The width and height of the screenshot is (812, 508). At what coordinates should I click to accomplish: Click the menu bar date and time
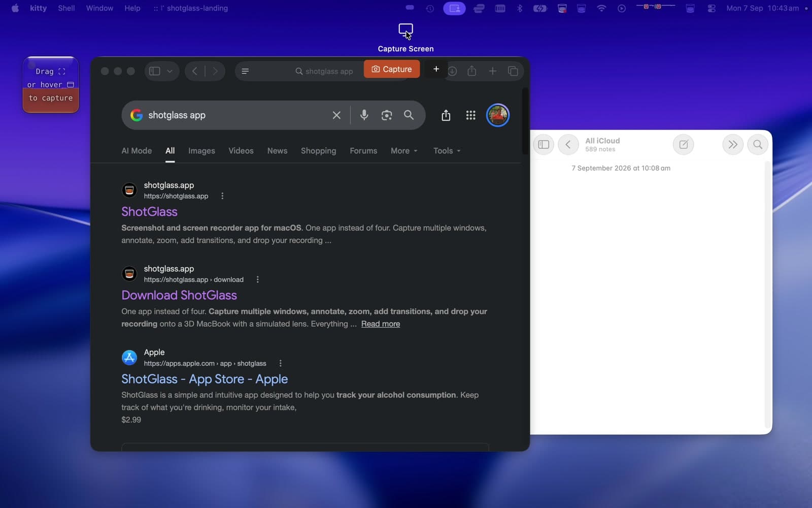tap(762, 8)
